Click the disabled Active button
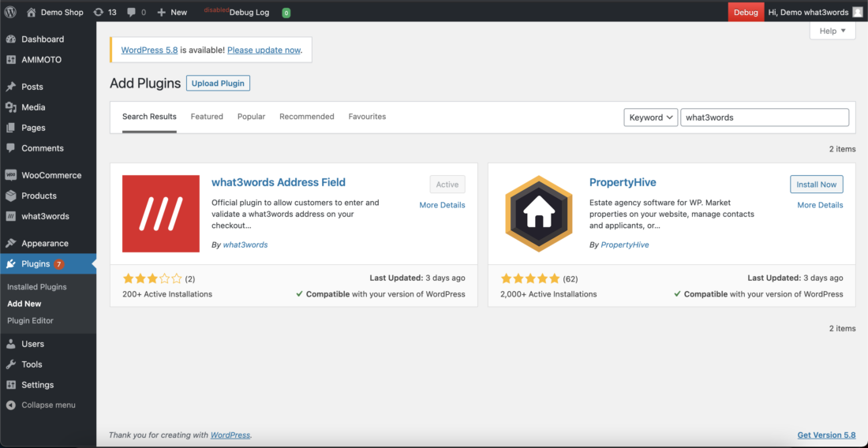The image size is (868, 448). pos(447,185)
